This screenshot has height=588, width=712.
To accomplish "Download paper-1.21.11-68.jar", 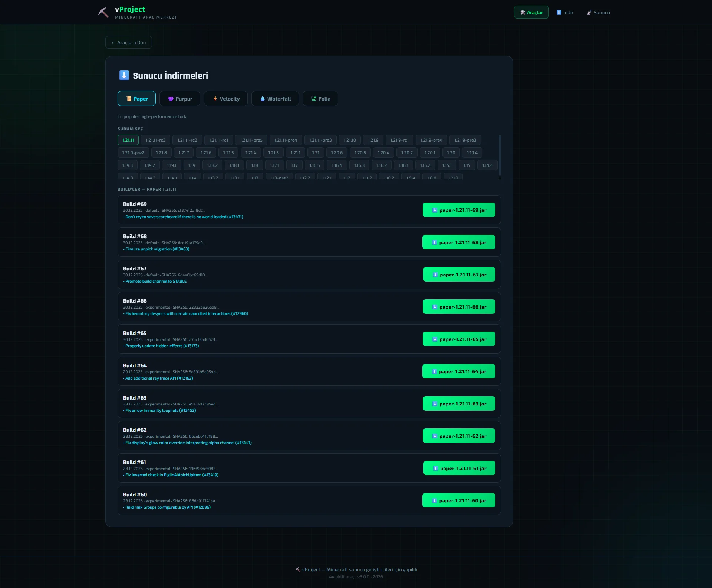I will coord(459,242).
